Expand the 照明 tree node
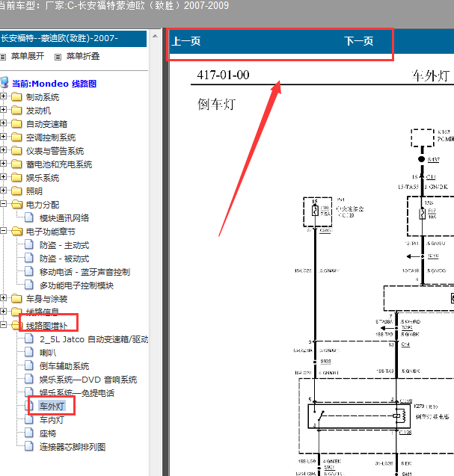This screenshot has height=476, width=454. click(x=3, y=191)
